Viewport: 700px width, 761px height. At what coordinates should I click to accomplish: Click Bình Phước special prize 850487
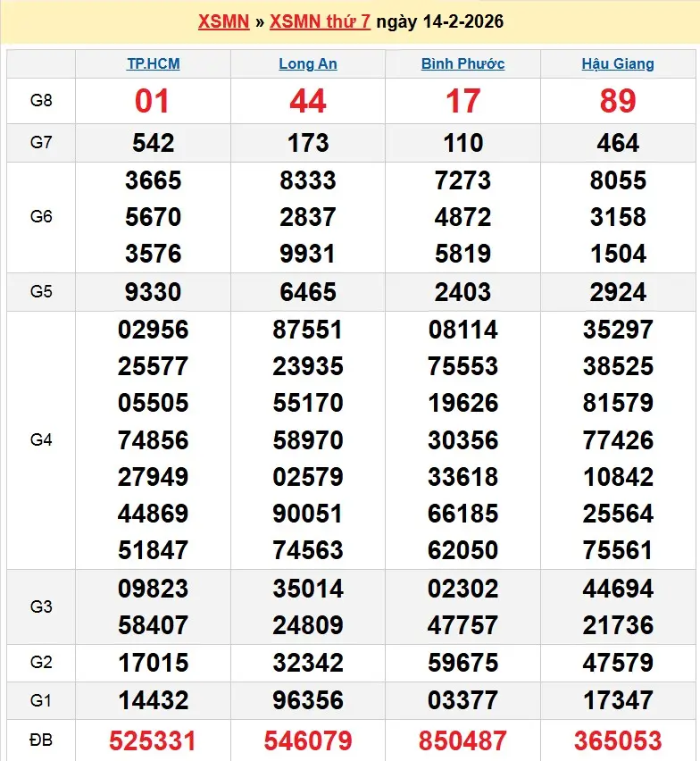tap(462, 740)
